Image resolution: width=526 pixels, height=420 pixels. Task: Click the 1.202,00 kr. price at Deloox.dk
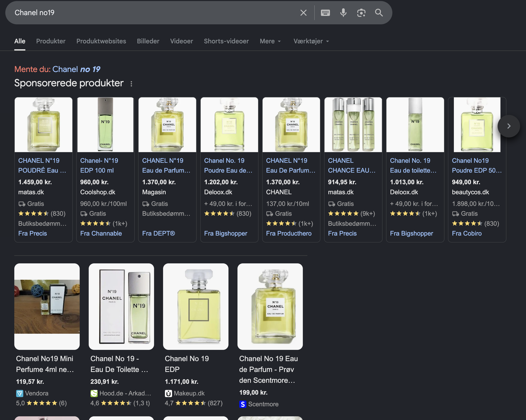tap(221, 182)
